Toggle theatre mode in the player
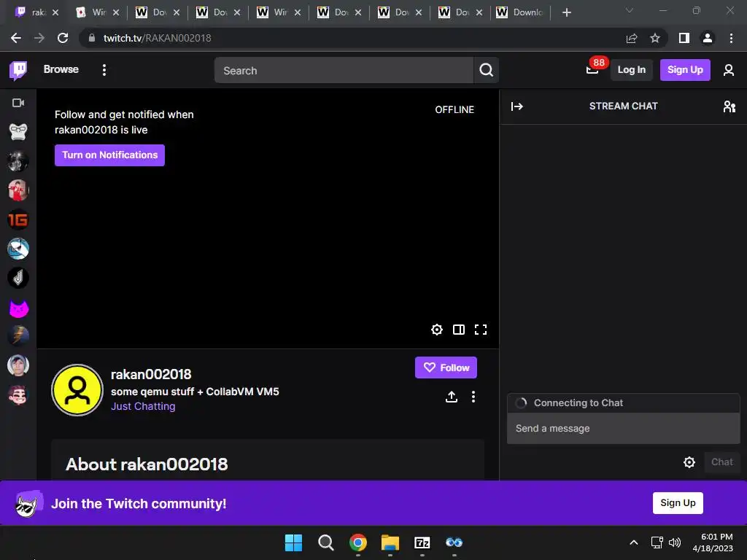 [458, 330]
